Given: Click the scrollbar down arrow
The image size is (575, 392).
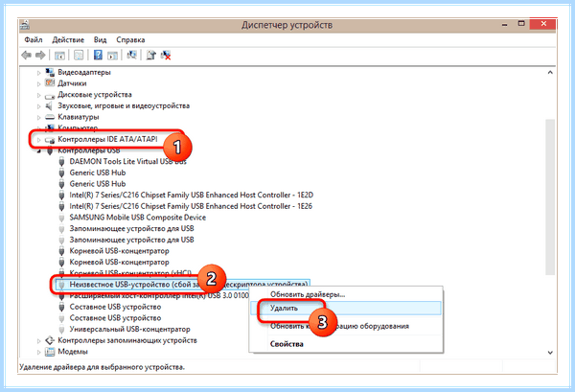Looking at the screenshot, I should tap(550, 353).
